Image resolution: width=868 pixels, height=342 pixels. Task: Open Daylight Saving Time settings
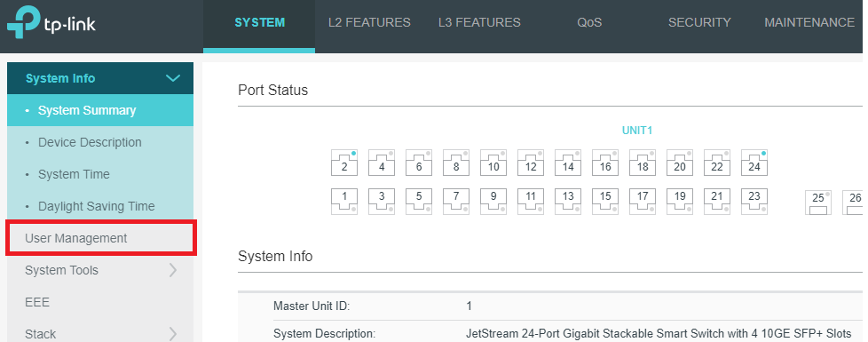(x=100, y=206)
